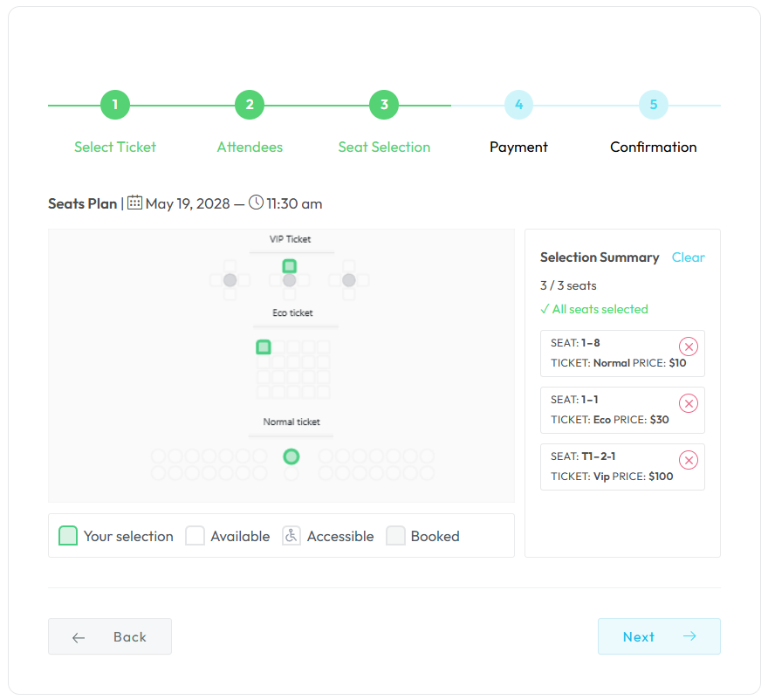
Task: Click the clock icon beside 11:30 am
Action: click(x=257, y=202)
